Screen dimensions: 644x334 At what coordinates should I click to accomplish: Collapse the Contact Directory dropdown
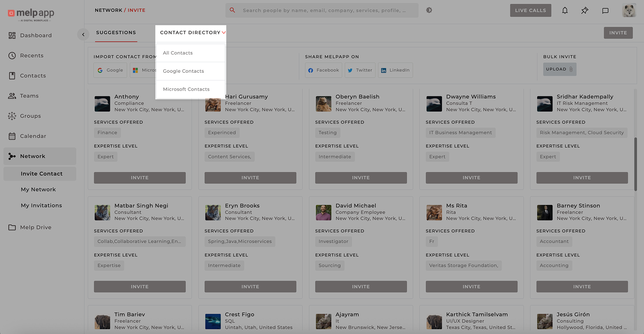pos(223,33)
